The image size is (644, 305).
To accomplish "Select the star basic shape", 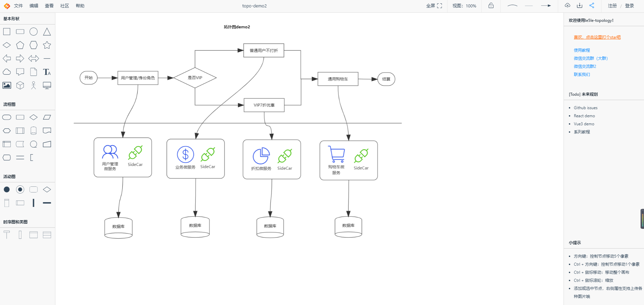I will pyautogui.click(x=47, y=45).
